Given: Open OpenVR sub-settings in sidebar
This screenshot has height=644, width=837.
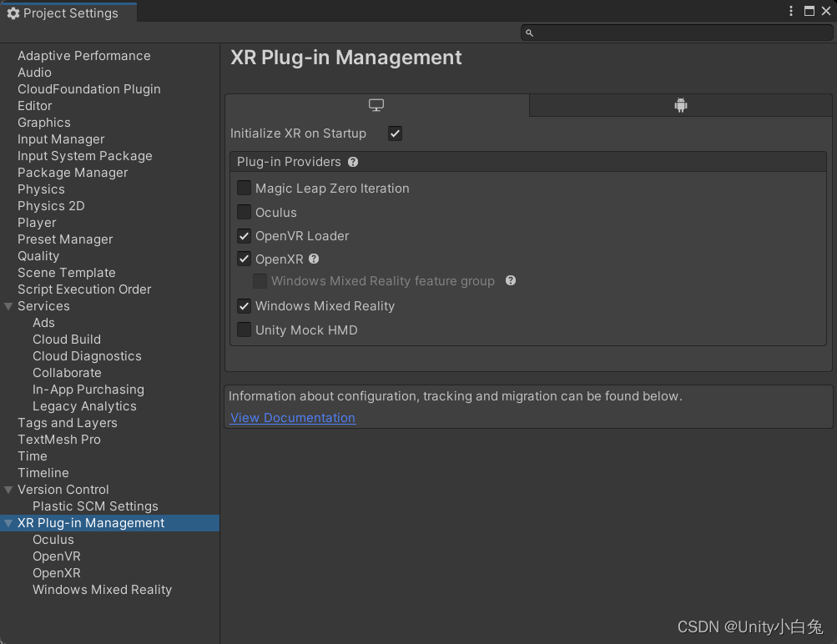Looking at the screenshot, I should point(57,556).
